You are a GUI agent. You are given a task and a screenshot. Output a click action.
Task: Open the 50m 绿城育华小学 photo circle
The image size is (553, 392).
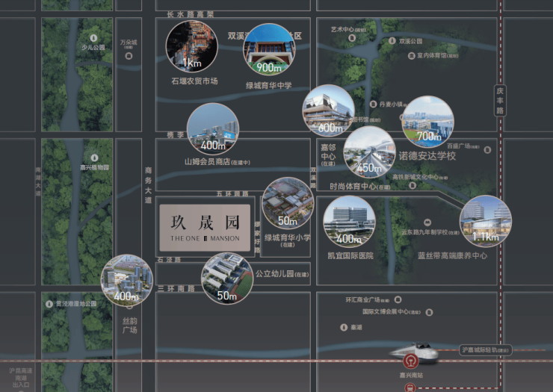[288, 203]
